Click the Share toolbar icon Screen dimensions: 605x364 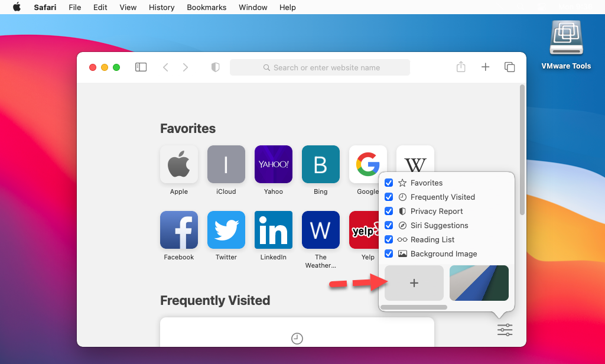(461, 67)
